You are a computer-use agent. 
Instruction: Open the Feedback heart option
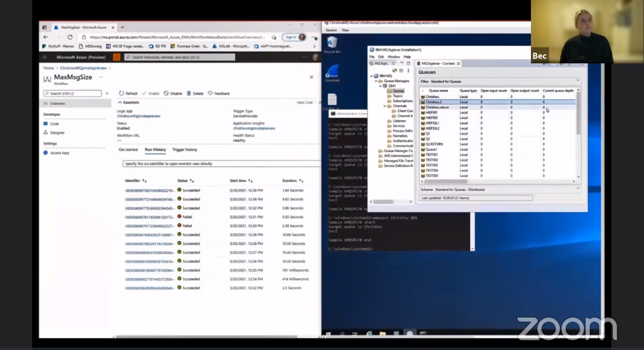pos(219,93)
